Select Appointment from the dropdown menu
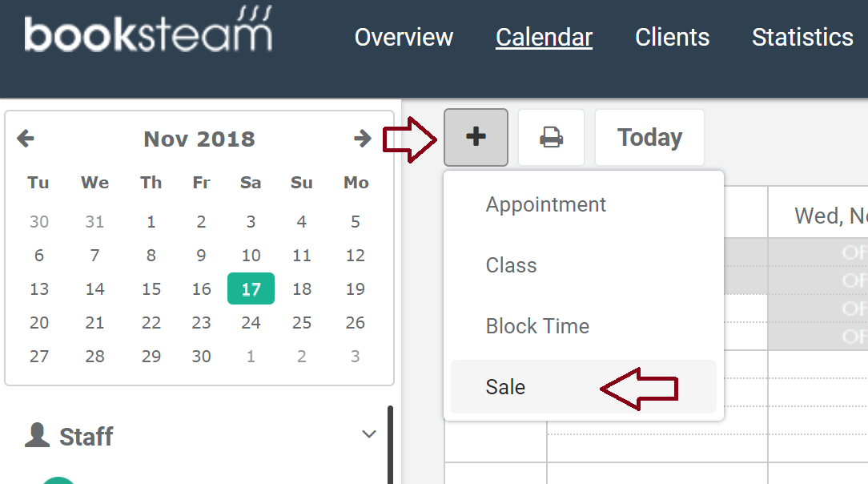The width and height of the screenshot is (868, 484). (546, 204)
